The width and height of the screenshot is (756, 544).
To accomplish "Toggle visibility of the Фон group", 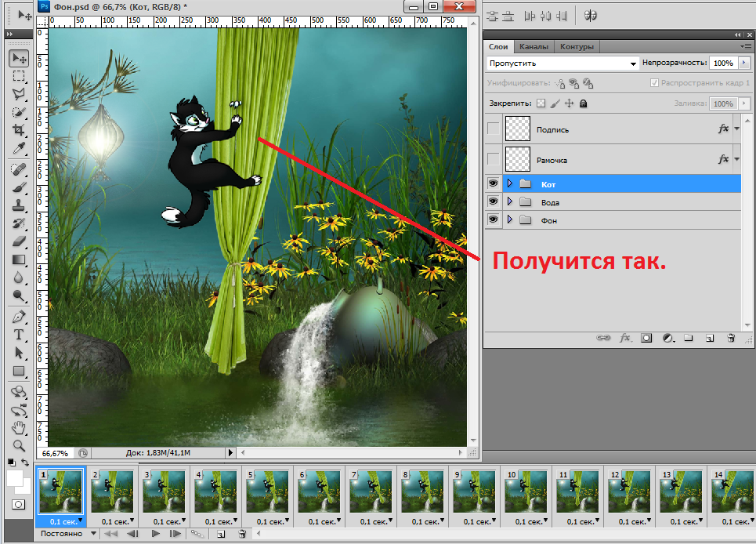I will pos(493,220).
